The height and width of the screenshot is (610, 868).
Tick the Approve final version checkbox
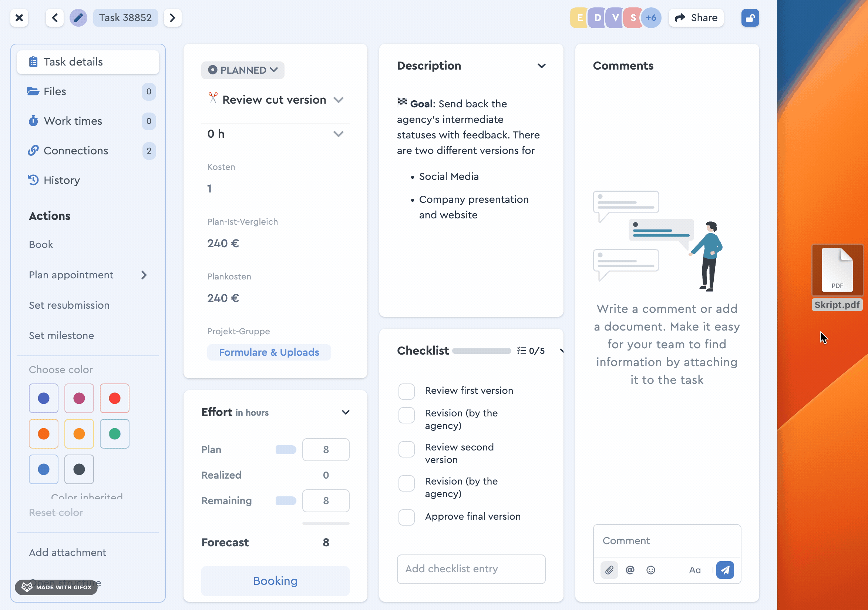tap(406, 517)
